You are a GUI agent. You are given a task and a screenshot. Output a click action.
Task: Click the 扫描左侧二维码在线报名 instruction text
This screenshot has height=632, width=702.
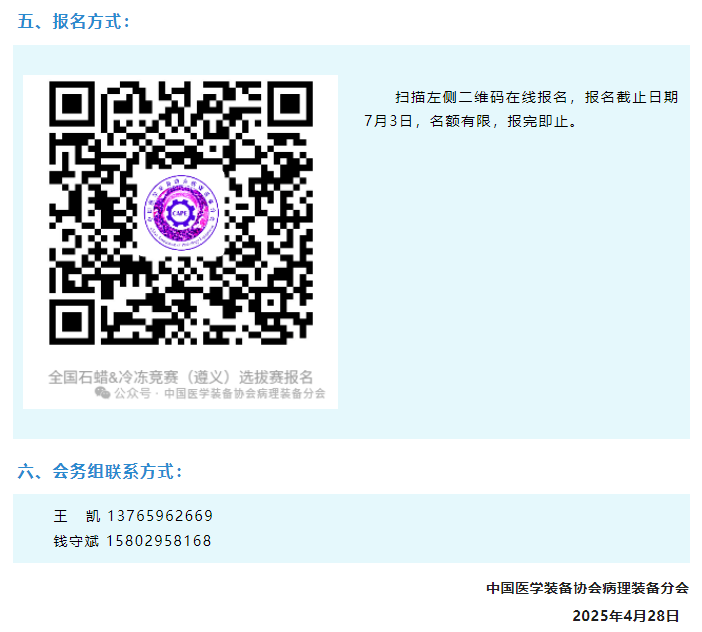tap(481, 97)
